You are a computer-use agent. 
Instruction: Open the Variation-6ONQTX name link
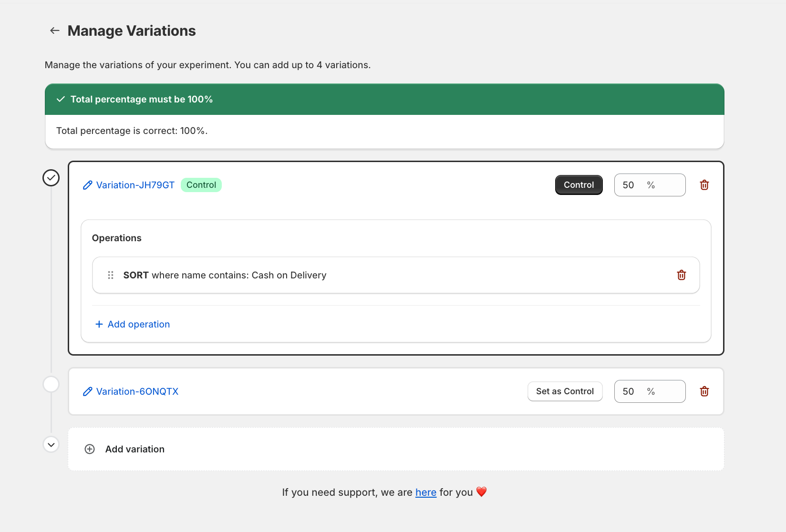tap(137, 391)
